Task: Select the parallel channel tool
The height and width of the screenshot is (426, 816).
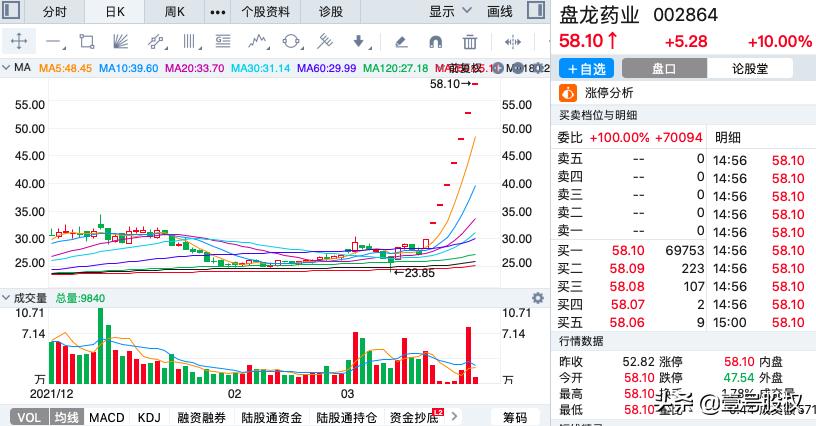Action: [x=156, y=42]
